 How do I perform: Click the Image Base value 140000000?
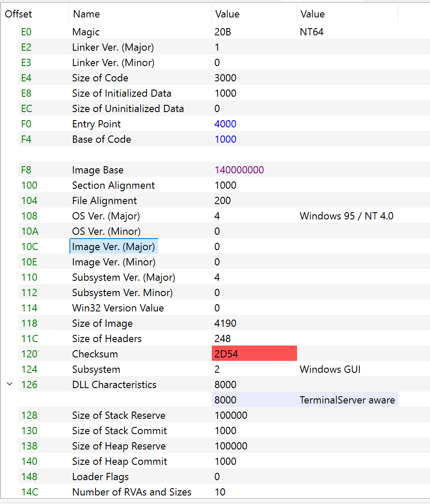point(239,170)
